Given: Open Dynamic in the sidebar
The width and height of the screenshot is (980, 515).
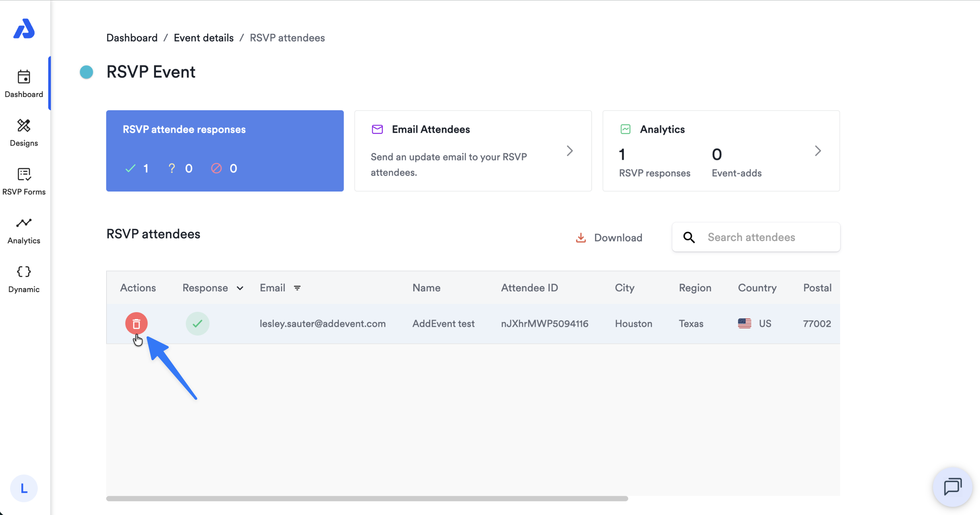Looking at the screenshot, I should (x=24, y=279).
